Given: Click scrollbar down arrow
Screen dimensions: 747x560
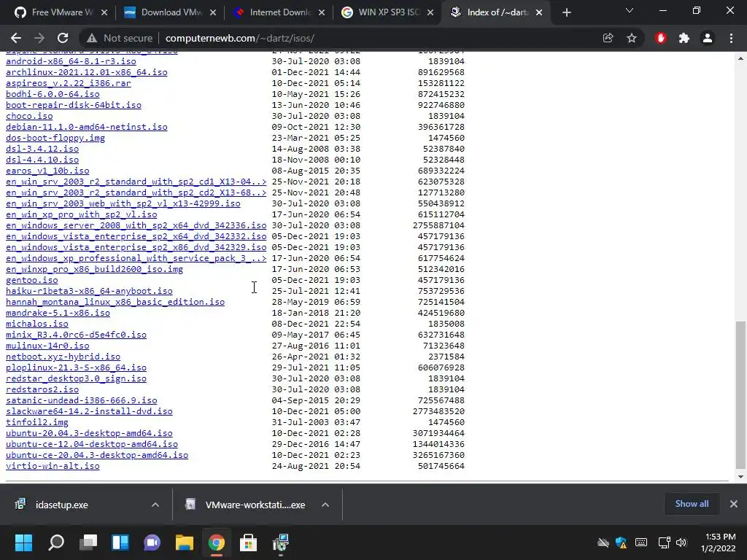Looking at the screenshot, I should [x=740, y=477].
